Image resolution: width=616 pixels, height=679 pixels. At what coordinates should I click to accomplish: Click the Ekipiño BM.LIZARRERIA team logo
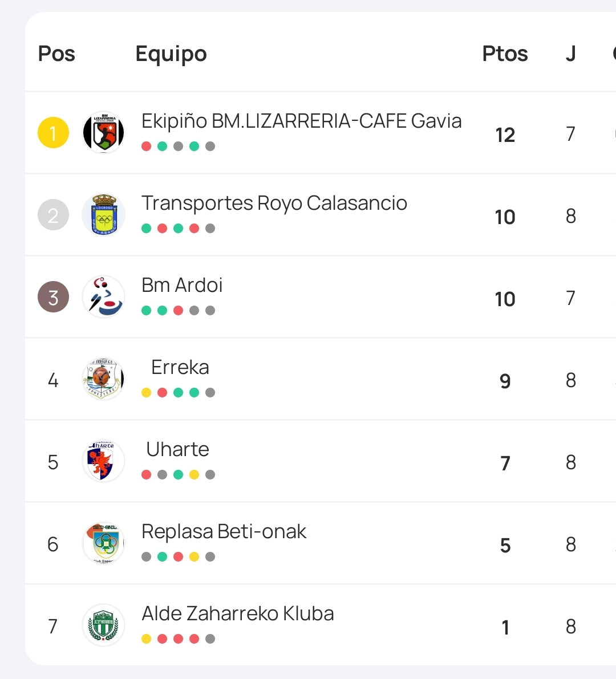pyautogui.click(x=103, y=133)
